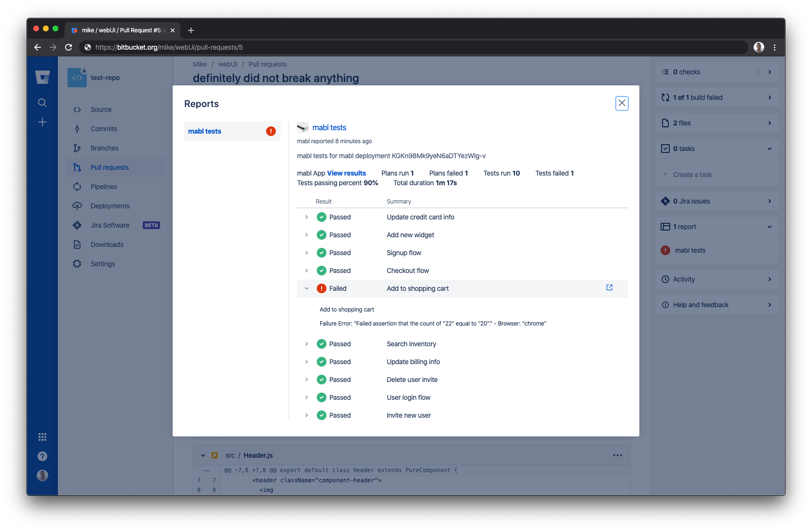812x531 pixels.
Task: Open Downloads in repository menu
Action: [x=116, y=245]
